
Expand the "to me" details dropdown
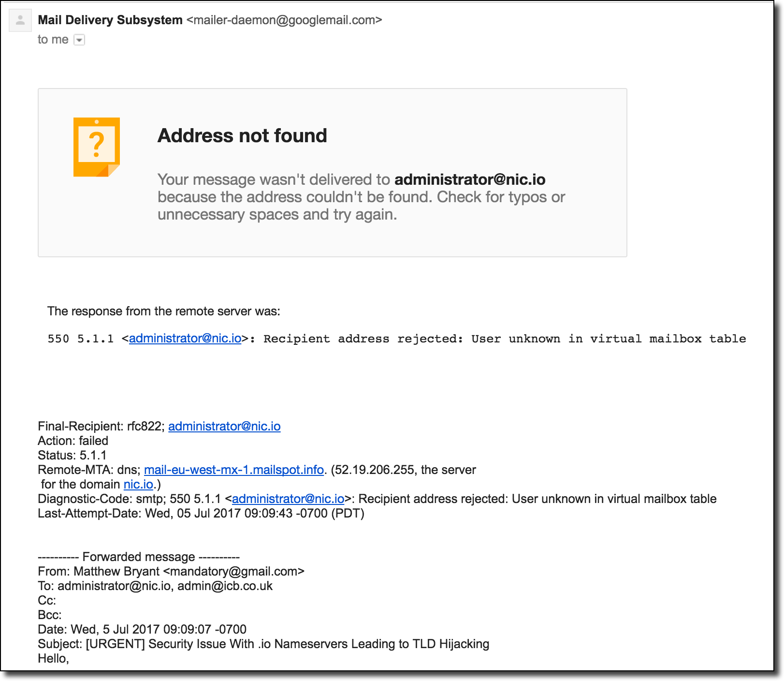79,40
